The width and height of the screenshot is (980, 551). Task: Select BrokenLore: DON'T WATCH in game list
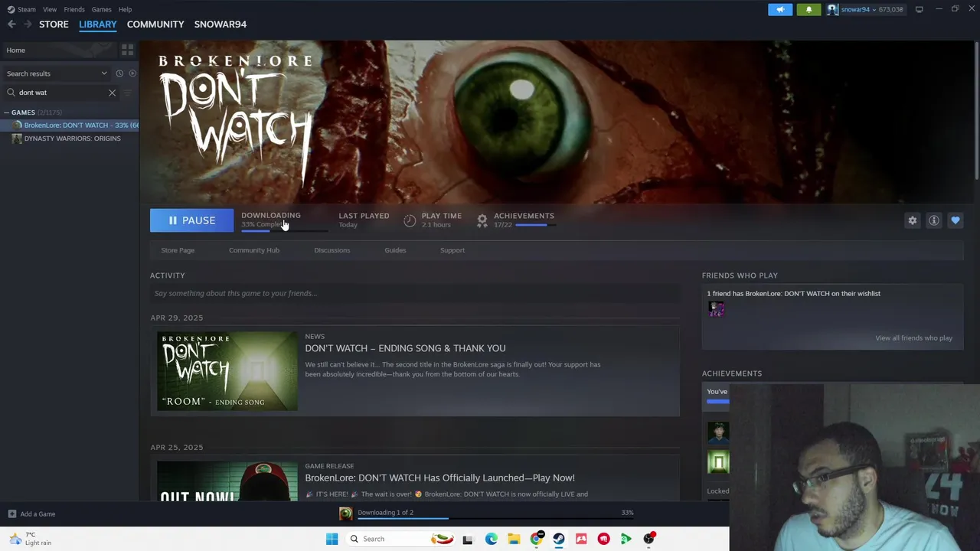[70, 126]
